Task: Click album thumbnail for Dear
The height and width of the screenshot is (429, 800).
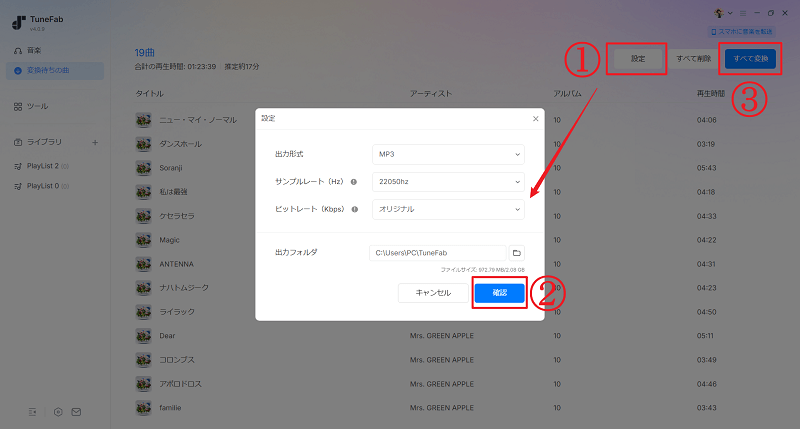Action: click(x=143, y=336)
